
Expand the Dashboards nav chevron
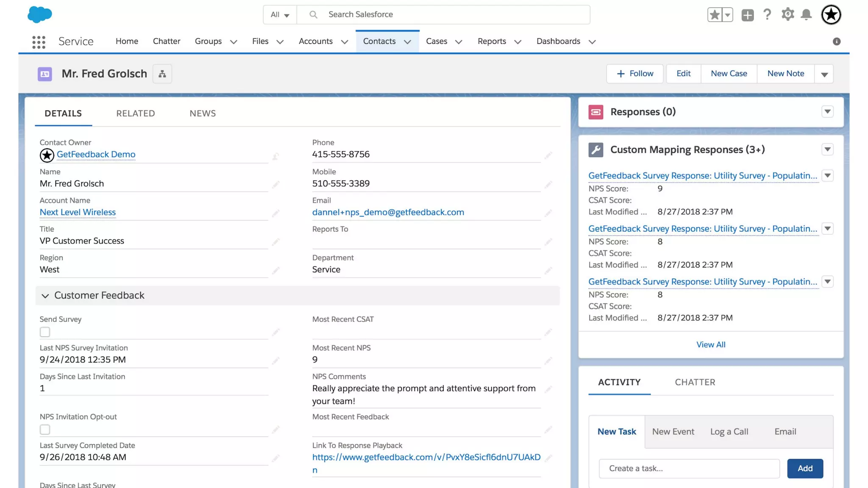click(593, 42)
